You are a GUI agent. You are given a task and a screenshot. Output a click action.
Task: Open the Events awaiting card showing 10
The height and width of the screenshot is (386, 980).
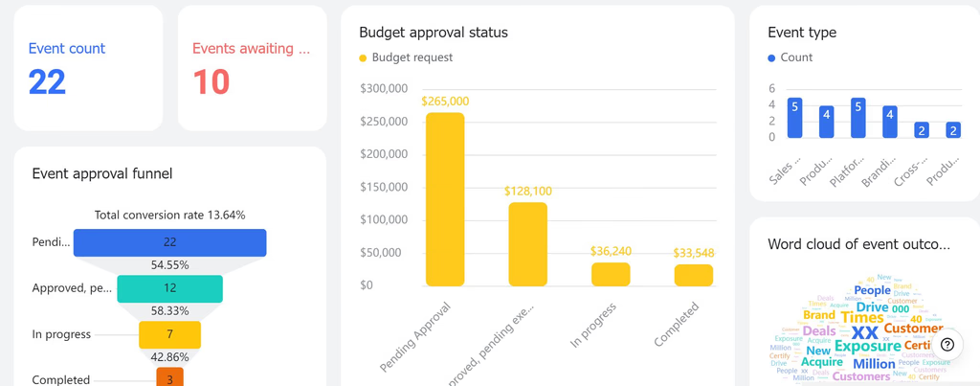coord(252,68)
